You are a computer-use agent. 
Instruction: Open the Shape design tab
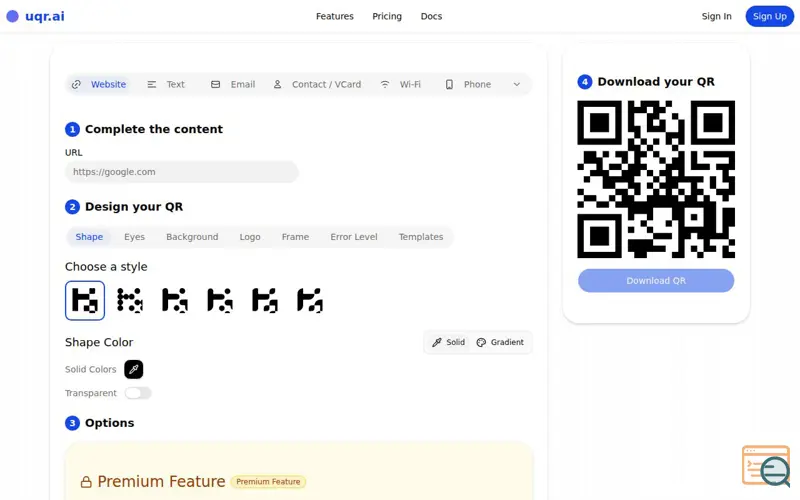point(89,237)
